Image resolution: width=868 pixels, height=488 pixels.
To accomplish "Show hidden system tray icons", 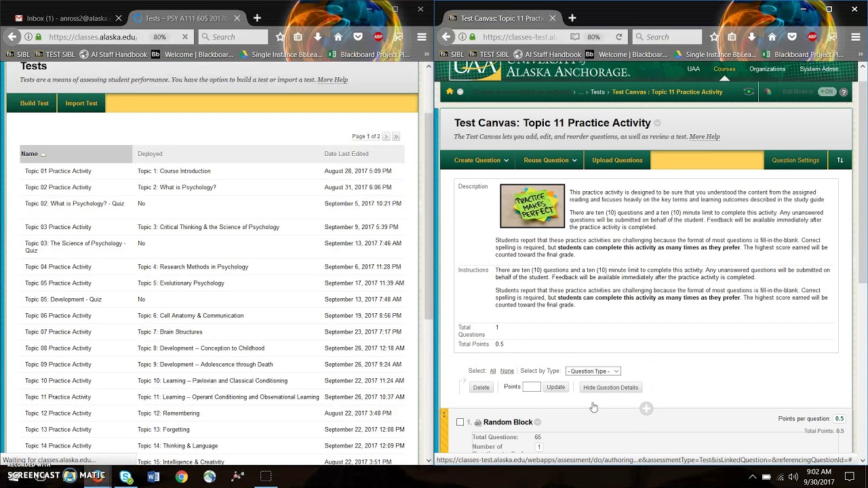I will coord(752,476).
